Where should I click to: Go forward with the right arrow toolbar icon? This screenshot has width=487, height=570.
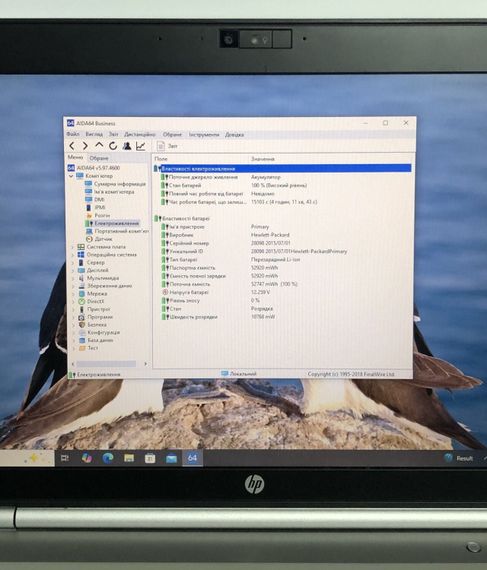pos(85,146)
